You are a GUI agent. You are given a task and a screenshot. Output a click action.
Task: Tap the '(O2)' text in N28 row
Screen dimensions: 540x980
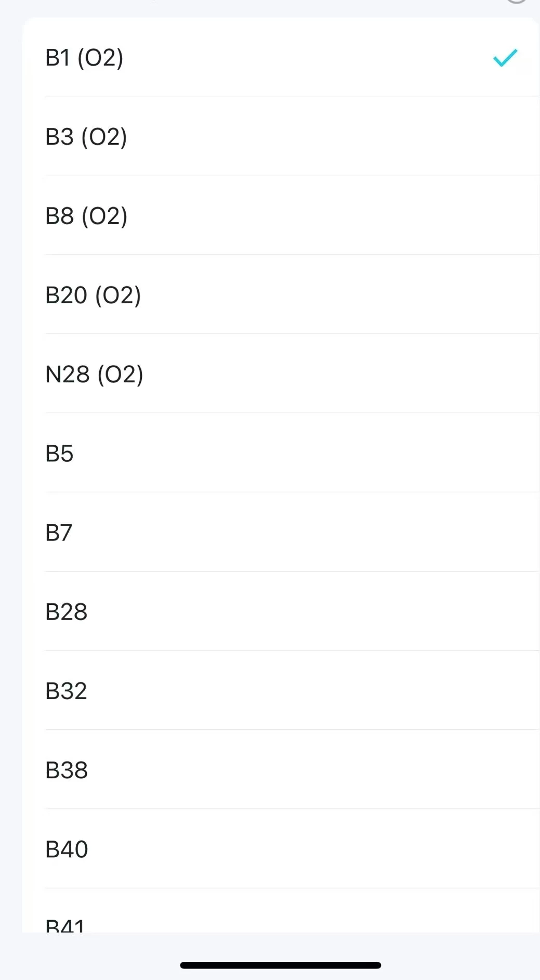click(x=120, y=375)
